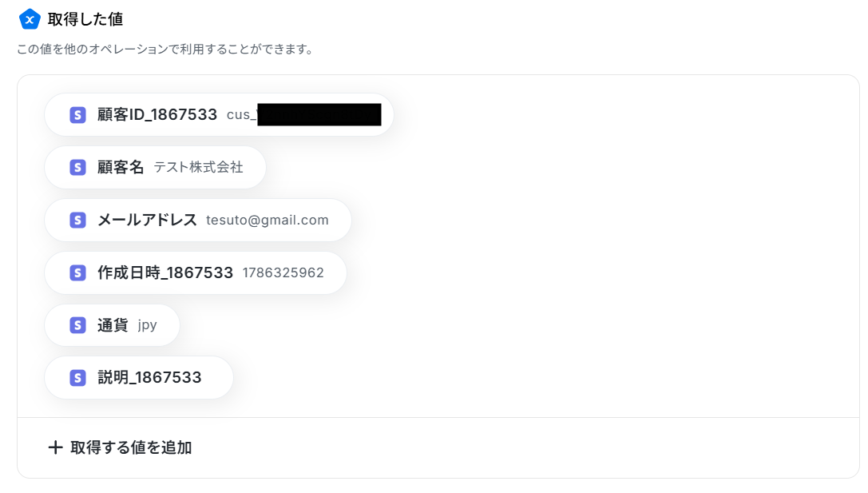Image resolution: width=868 pixels, height=493 pixels.
Task: Click the jpy currency value
Action: tap(147, 326)
